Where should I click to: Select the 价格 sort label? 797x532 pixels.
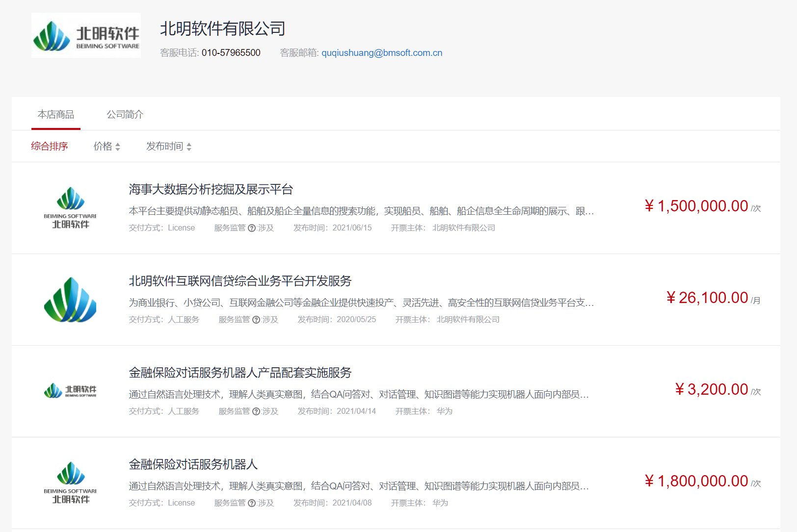(x=103, y=146)
